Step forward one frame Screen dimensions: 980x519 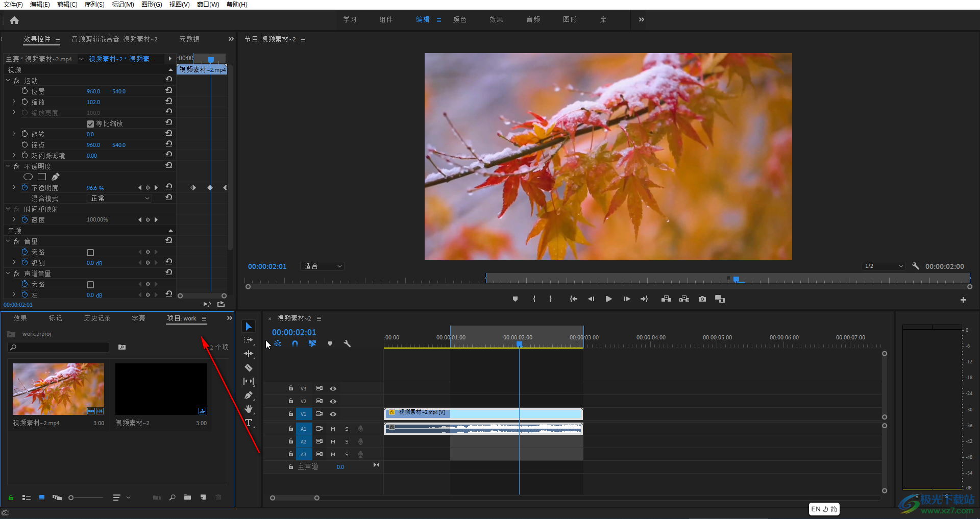tap(627, 299)
